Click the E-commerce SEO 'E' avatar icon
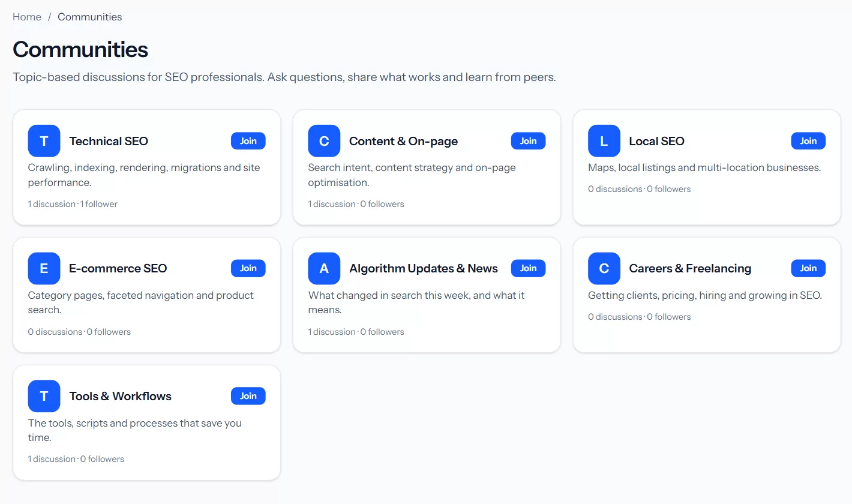 point(44,268)
